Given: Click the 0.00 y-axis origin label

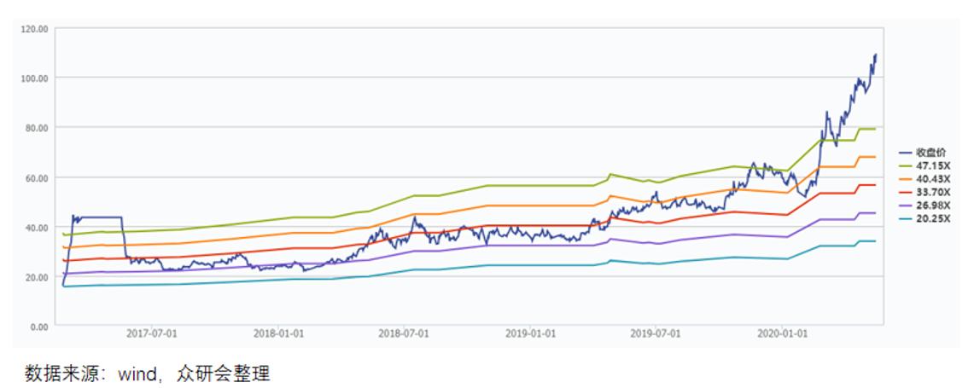Looking at the screenshot, I should coord(38,327).
